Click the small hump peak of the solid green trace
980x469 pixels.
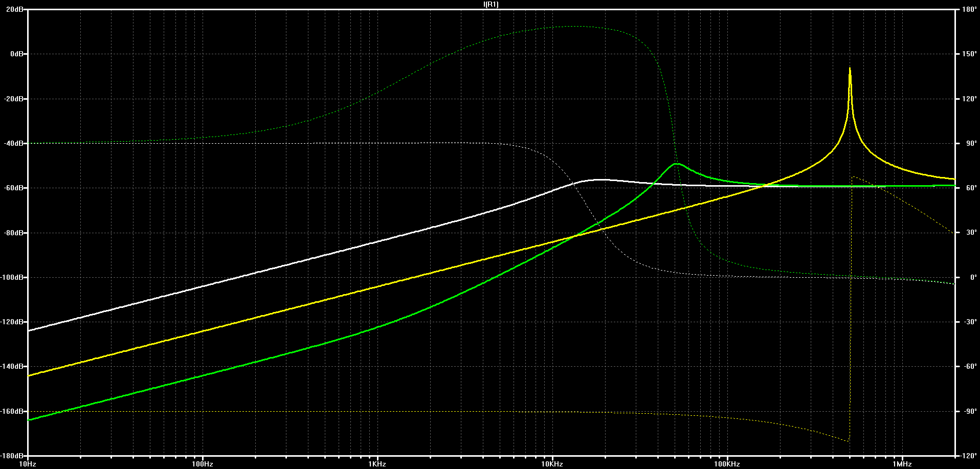(677, 164)
